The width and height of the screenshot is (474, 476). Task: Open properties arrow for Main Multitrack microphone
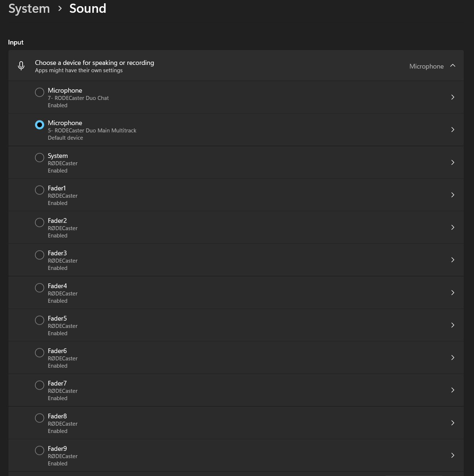click(x=452, y=129)
